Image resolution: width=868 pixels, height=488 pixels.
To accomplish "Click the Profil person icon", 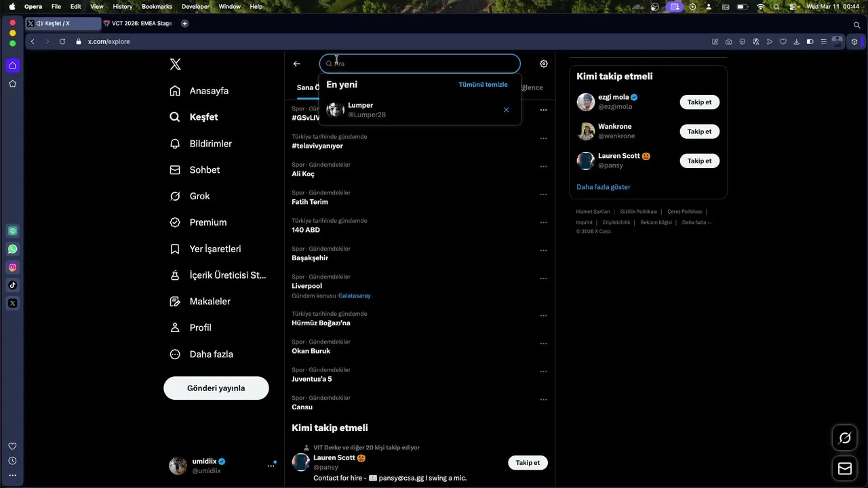I will coord(175,327).
